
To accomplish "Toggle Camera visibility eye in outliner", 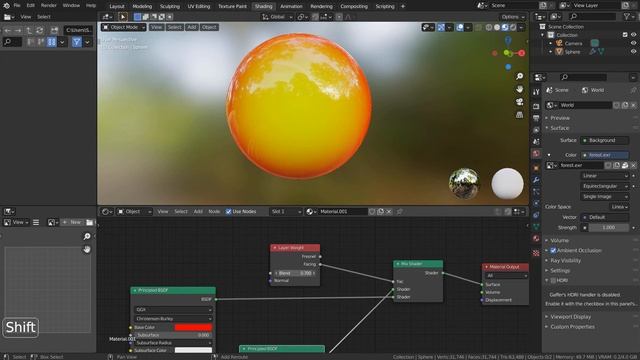I will [x=633, y=43].
